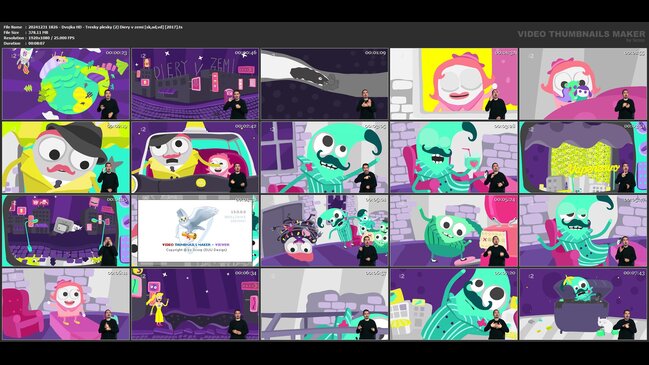Open the green planet thumbnail at 00:00:23
The height and width of the screenshot is (365, 649).
coord(66,84)
